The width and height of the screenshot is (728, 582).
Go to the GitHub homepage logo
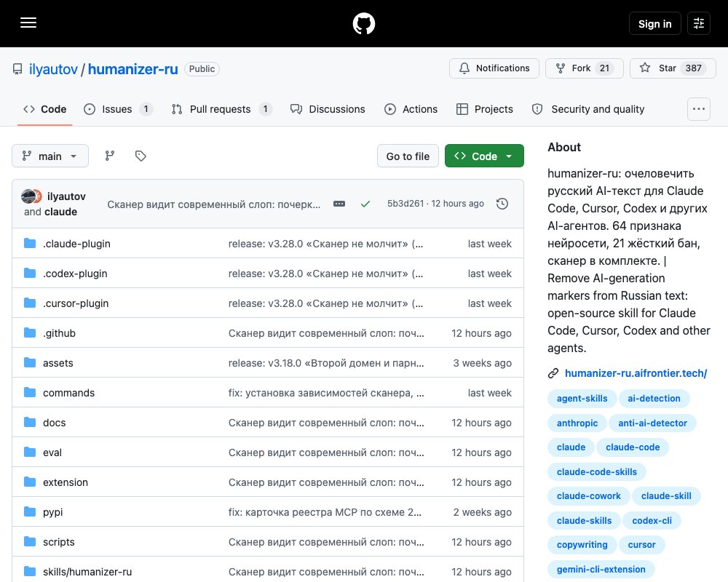point(363,23)
